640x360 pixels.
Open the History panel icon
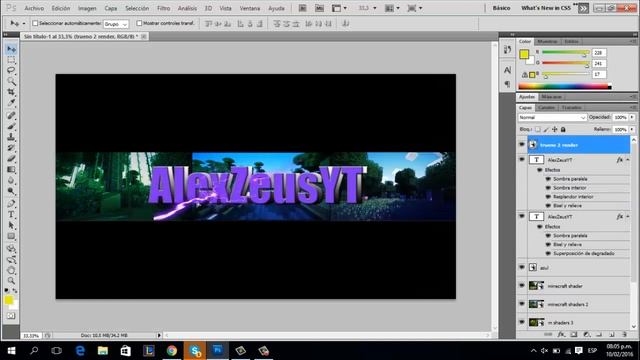tap(507, 50)
